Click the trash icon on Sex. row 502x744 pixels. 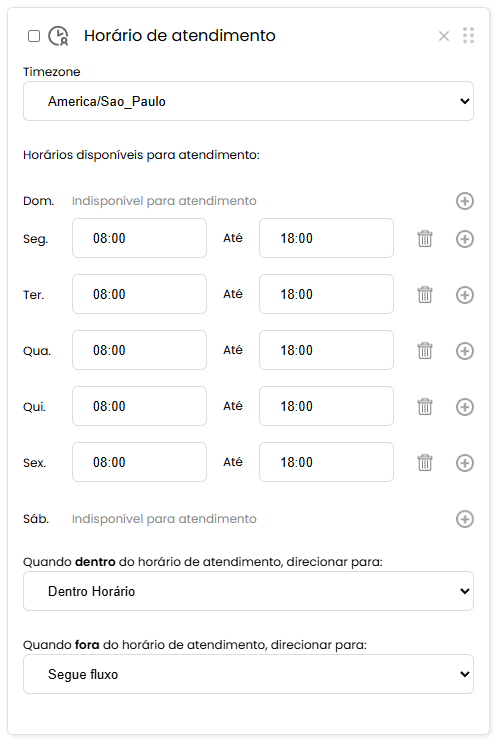point(425,462)
